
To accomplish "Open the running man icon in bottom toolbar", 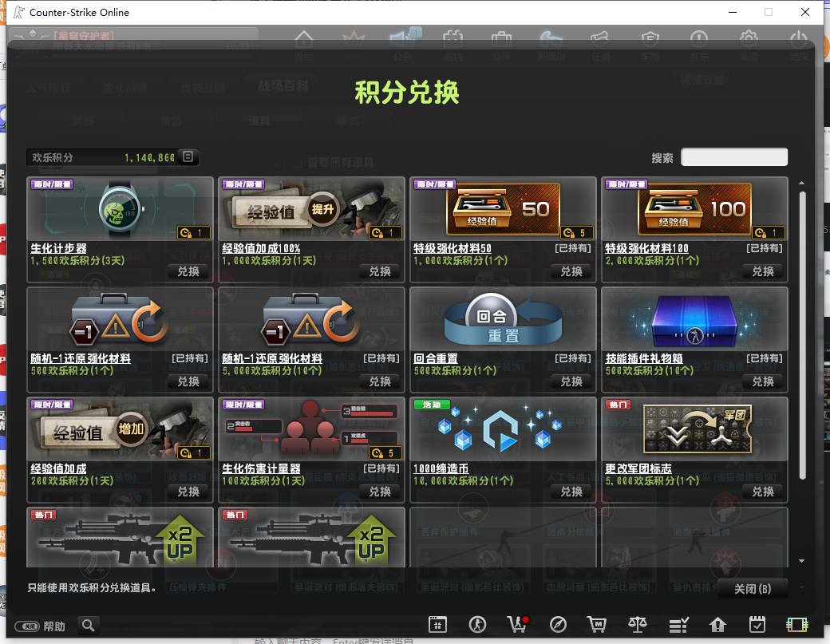I will 477,625.
